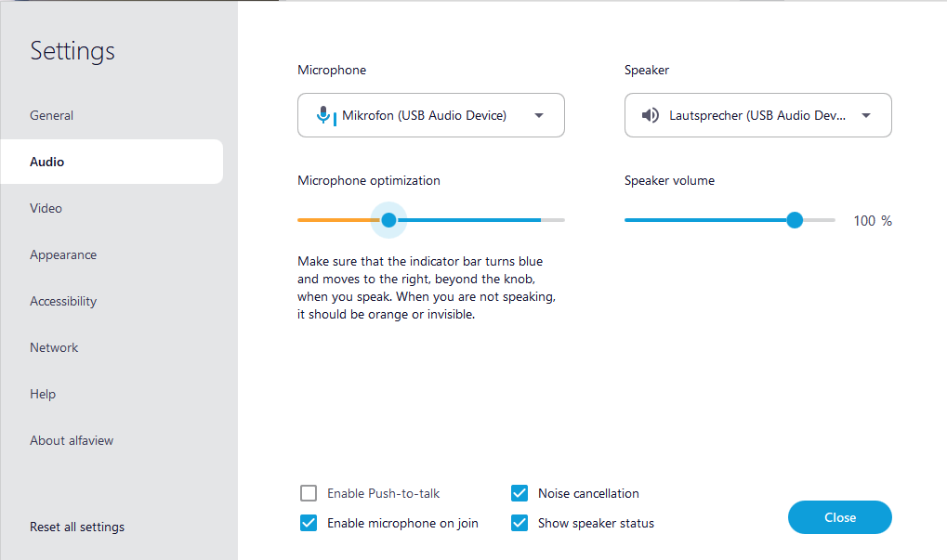Open the General settings tab
This screenshot has height=560, width=947.
coord(52,115)
